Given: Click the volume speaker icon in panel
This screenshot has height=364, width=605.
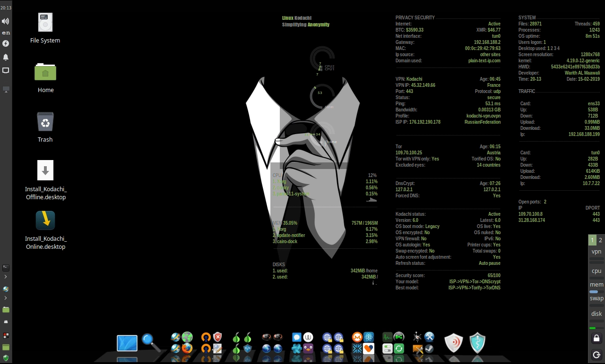Looking at the screenshot, I should tap(6, 21).
